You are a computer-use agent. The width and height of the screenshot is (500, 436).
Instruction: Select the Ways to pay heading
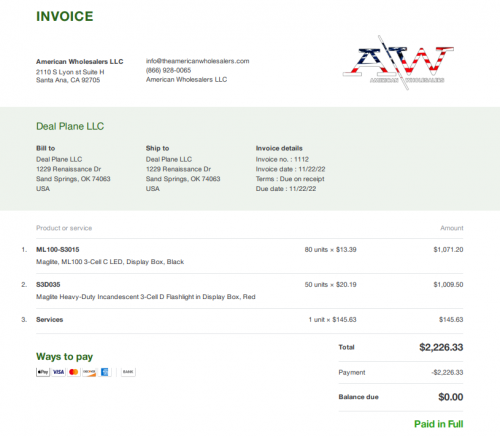click(x=64, y=357)
